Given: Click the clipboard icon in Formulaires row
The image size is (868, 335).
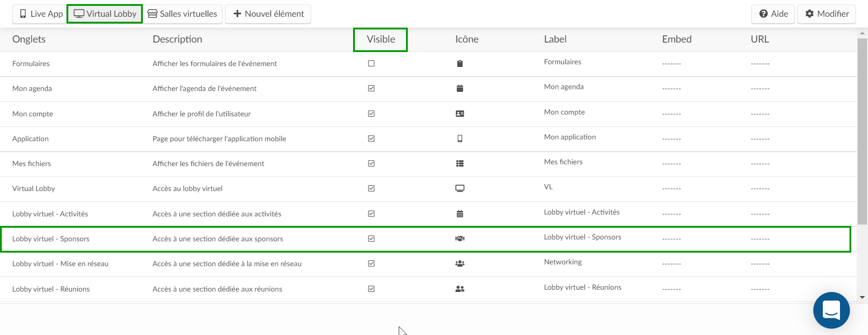Looking at the screenshot, I should click(460, 64).
